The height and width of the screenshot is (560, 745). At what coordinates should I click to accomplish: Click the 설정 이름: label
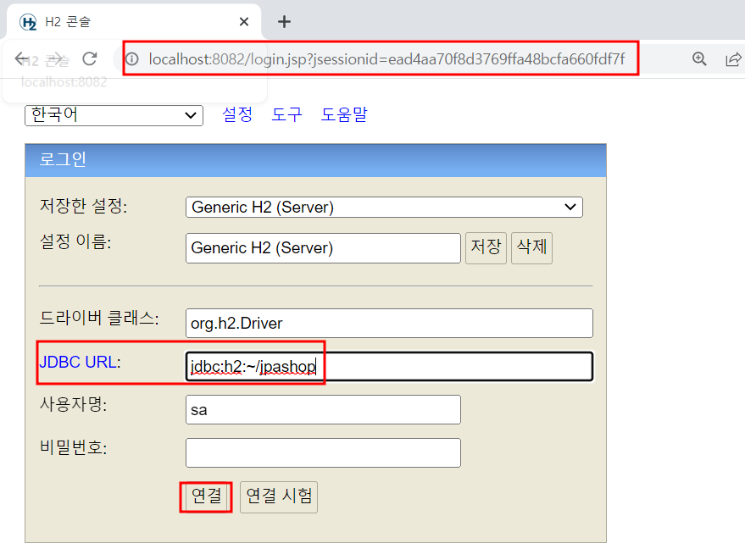[75, 241]
